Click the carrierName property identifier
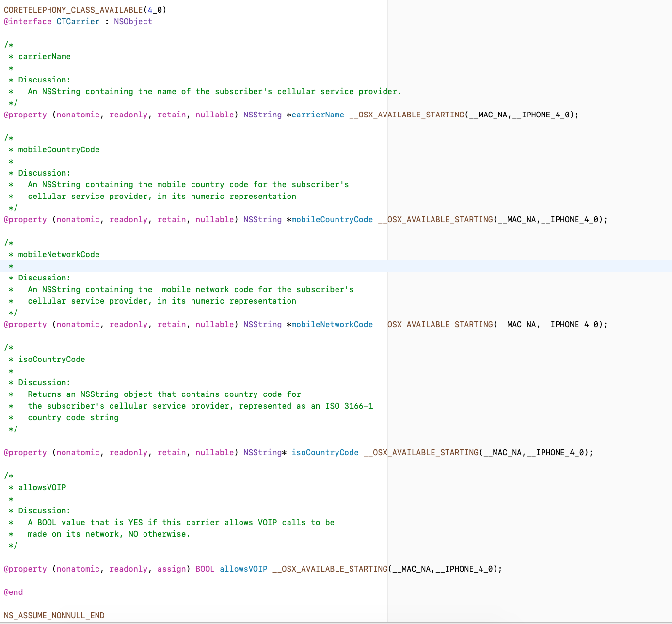Image resolution: width=672 pixels, height=624 pixels. (318, 115)
